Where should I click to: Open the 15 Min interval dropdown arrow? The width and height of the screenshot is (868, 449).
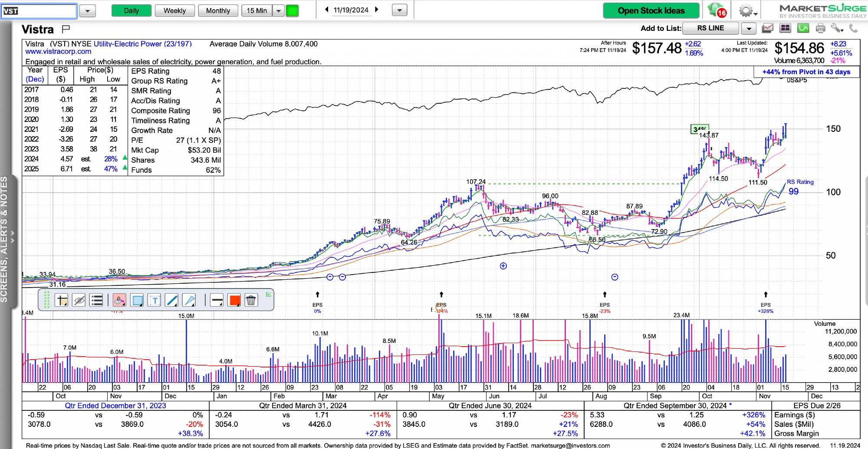pyautogui.click(x=279, y=10)
